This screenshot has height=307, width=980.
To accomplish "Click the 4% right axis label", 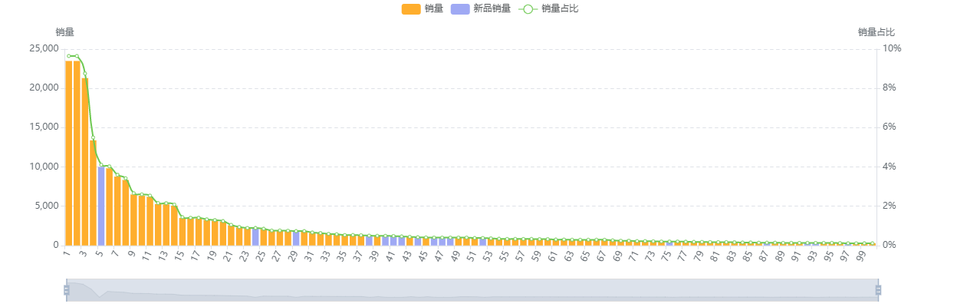I will [x=890, y=167].
